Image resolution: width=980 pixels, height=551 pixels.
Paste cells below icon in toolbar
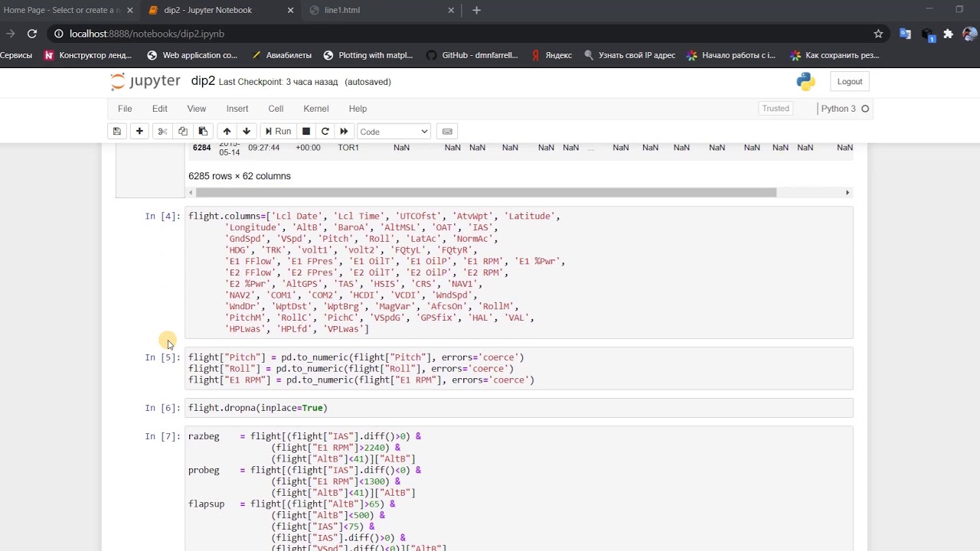tap(203, 132)
